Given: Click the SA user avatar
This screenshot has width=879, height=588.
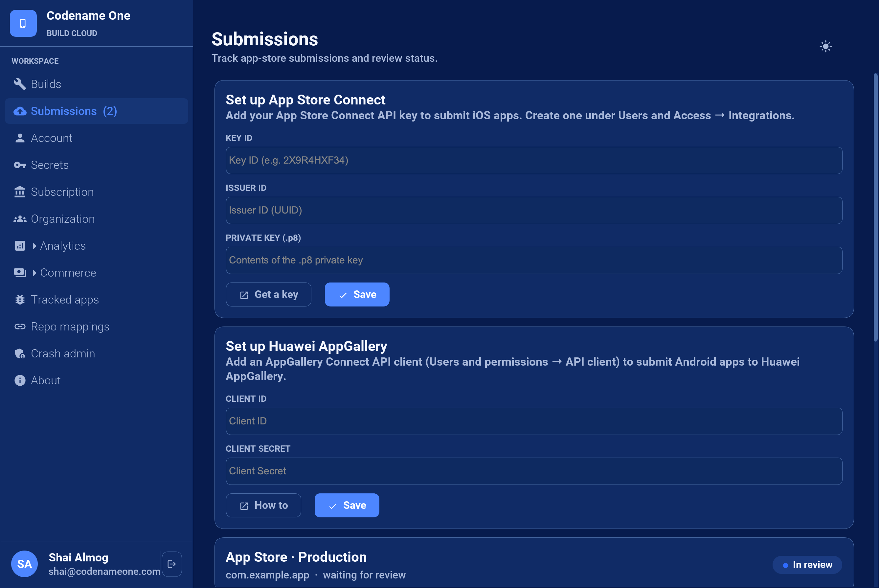Looking at the screenshot, I should click(24, 564).
